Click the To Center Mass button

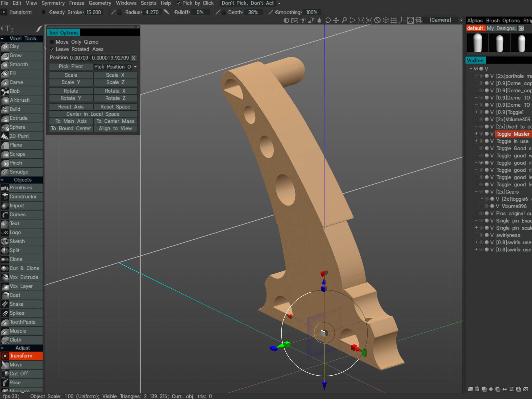(115, 121)
